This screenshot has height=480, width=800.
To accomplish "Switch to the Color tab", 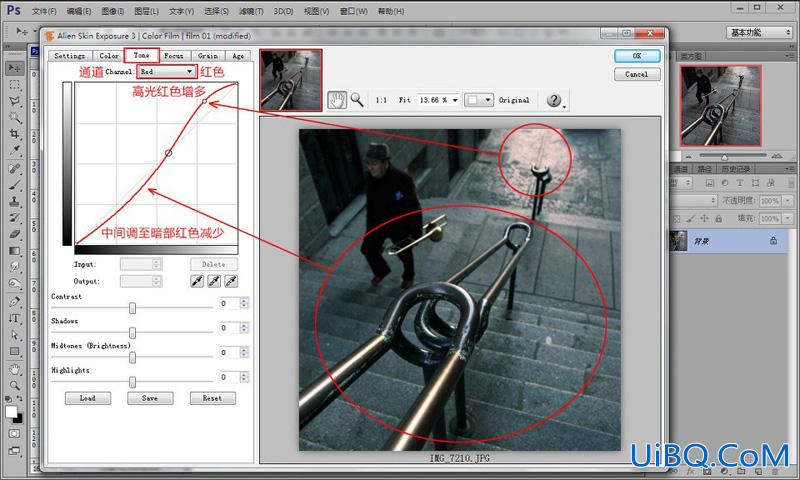I will pyautogui.click(x=109, y=56).
